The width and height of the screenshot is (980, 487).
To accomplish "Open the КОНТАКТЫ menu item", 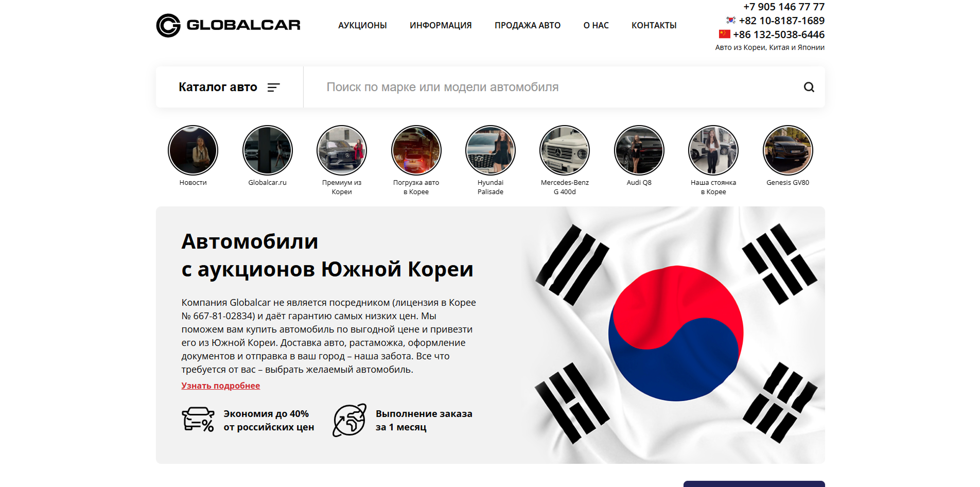I will pos(654,25).
